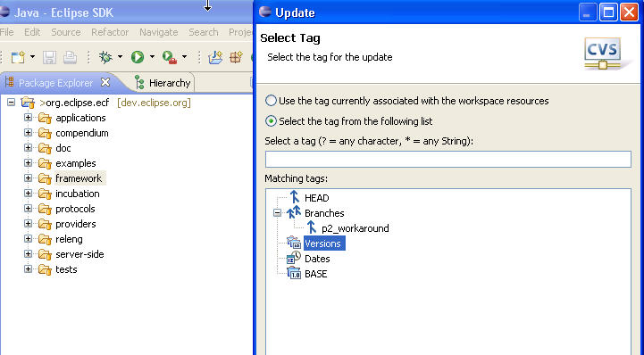Click the New Java Package icon
The height and width of the screenshot is (355, 644).
(x=236, y=57)
